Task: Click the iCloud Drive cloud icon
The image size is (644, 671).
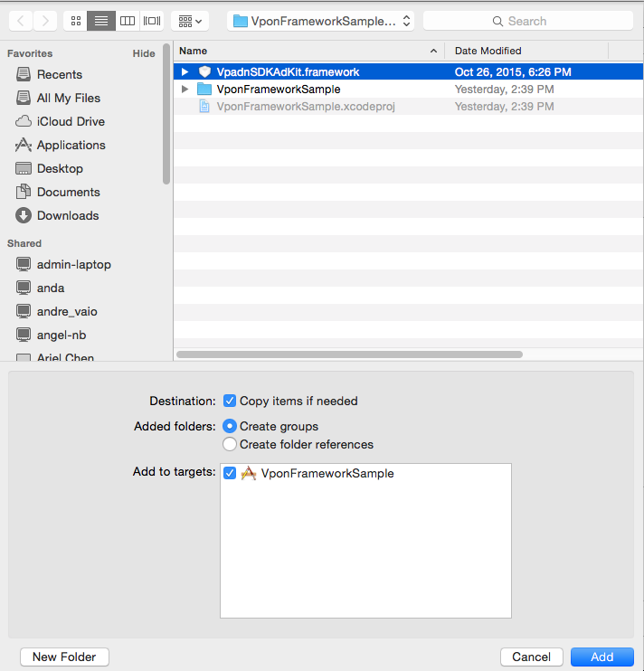Action: pyautogui.click(x=24, y=121)
